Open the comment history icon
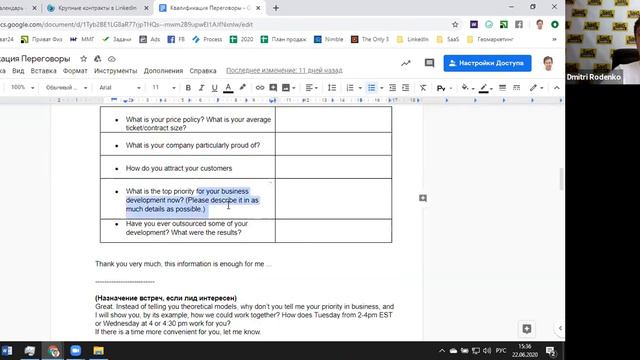This screenshot has width=640, height=360. (x=429, y=63)
